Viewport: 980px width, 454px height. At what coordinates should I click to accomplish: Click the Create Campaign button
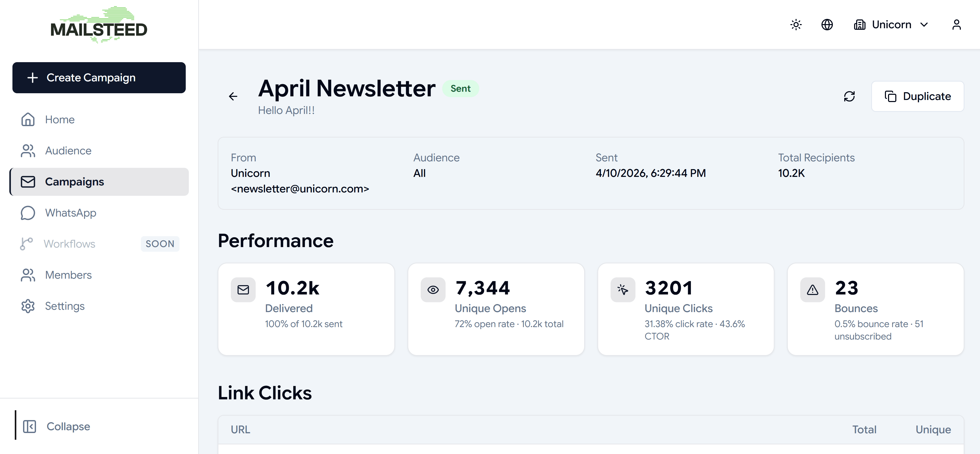pyautogui.click(x=99, y=78)
